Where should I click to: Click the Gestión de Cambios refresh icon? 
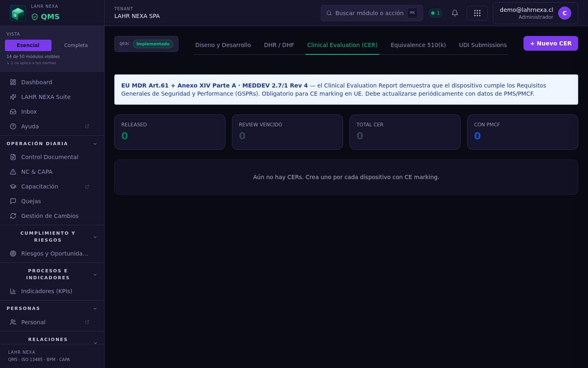click(13, 216)
